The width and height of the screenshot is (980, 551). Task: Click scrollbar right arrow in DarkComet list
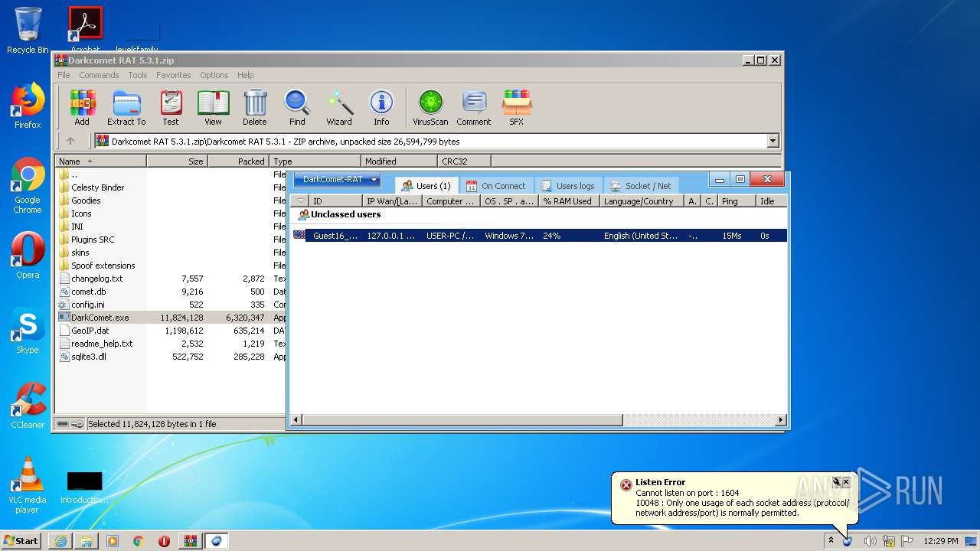point(781,420)
